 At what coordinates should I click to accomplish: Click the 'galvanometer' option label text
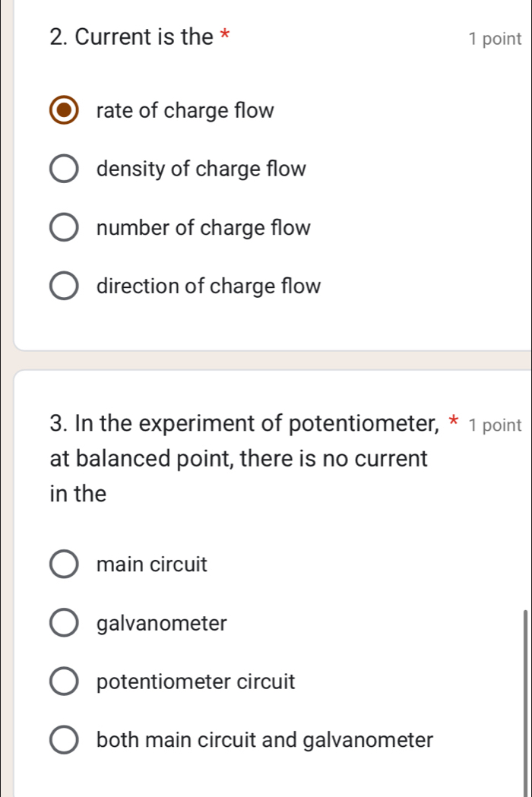[x=162, y=624]
